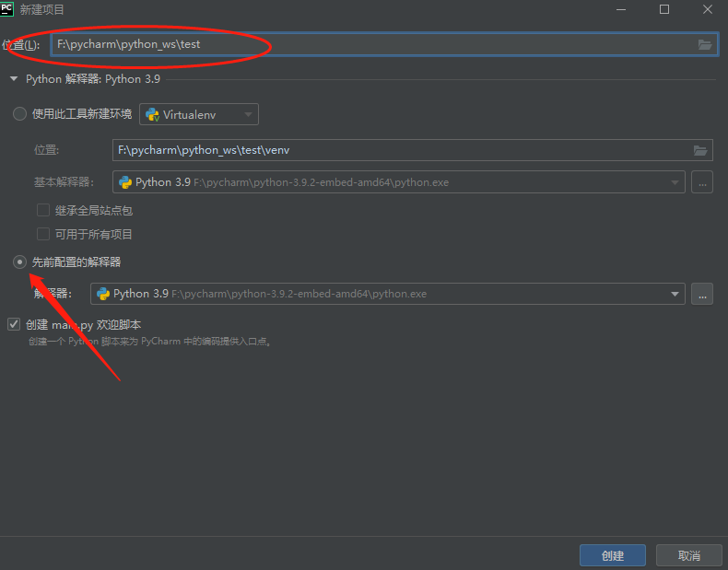Uncheck 创建 main.py 欢迎脚本 checkbox
The width and height of the screenshot is (728, 570).
(x=14, y=325)
